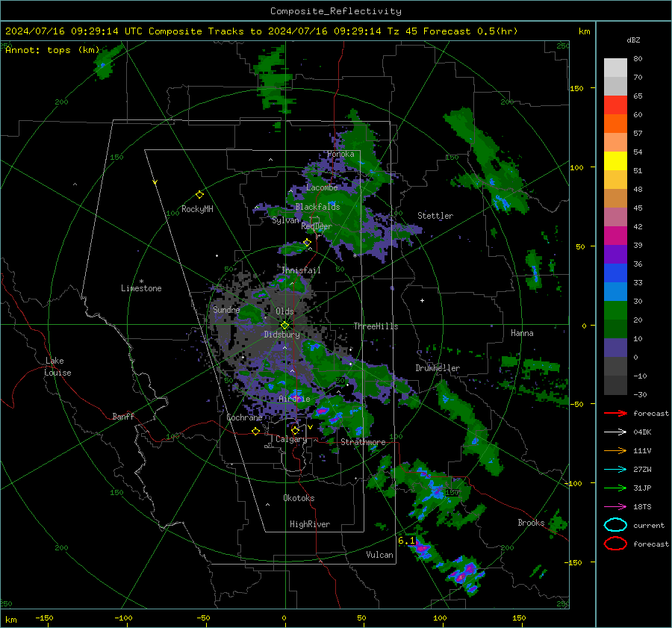Click the HighRiver town label

310,524
